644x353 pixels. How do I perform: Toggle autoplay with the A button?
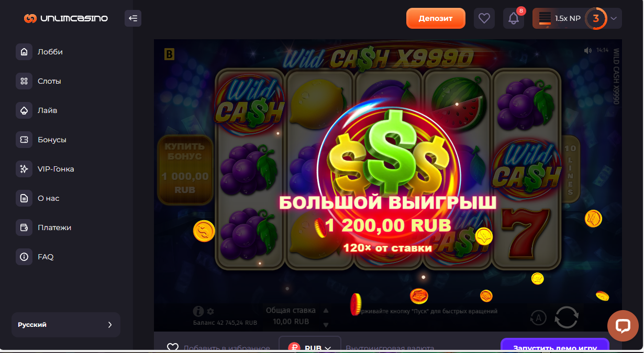coord(539,317)
